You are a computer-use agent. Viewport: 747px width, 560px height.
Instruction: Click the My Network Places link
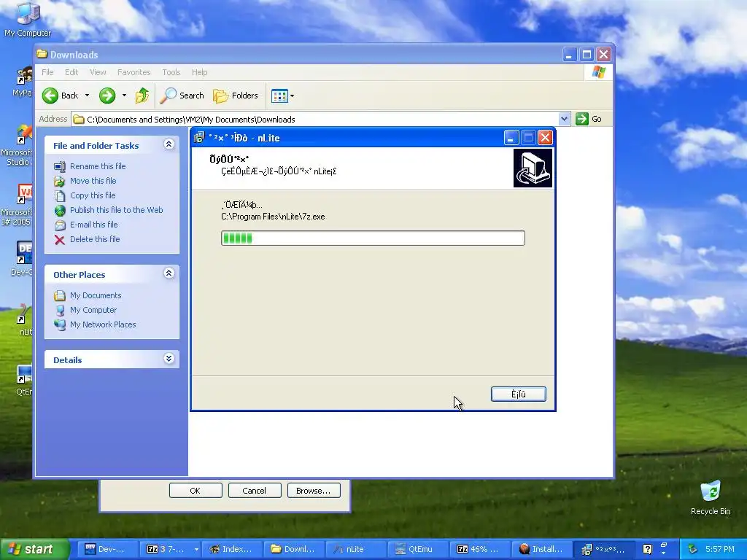coord(103,324)
